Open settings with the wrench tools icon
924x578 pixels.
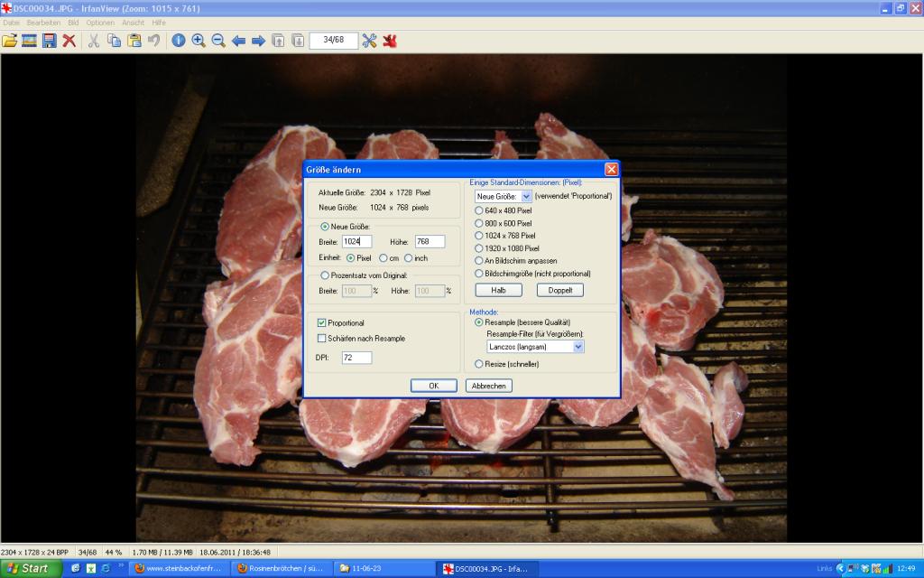click(x=369, y=41)
